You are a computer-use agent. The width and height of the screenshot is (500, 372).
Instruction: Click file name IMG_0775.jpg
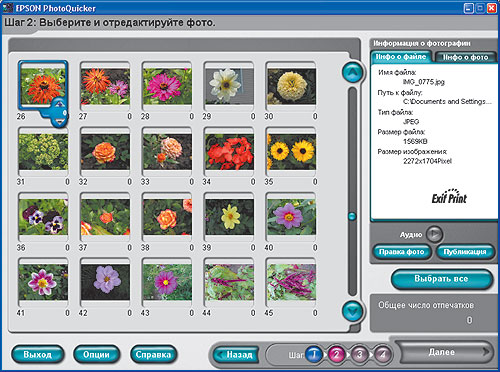(424, 82)
